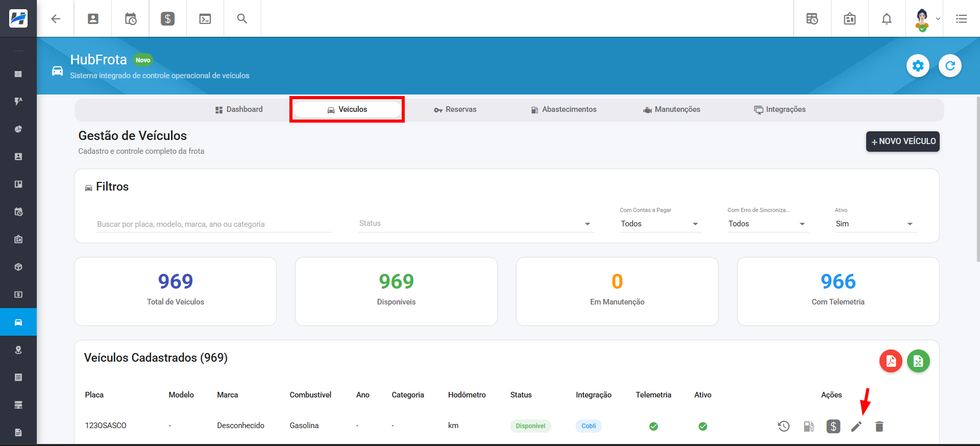Click the Cobli integration chip
The width and height of the screenshot is (980, 446).
pos(589,426)
